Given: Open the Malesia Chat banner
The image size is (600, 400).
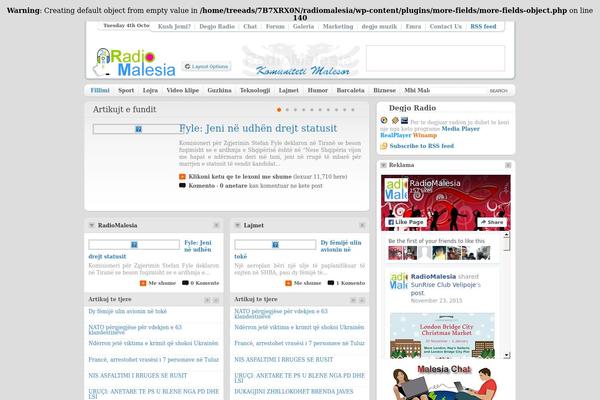Looking at the screenshot, I should pos(444,382).
